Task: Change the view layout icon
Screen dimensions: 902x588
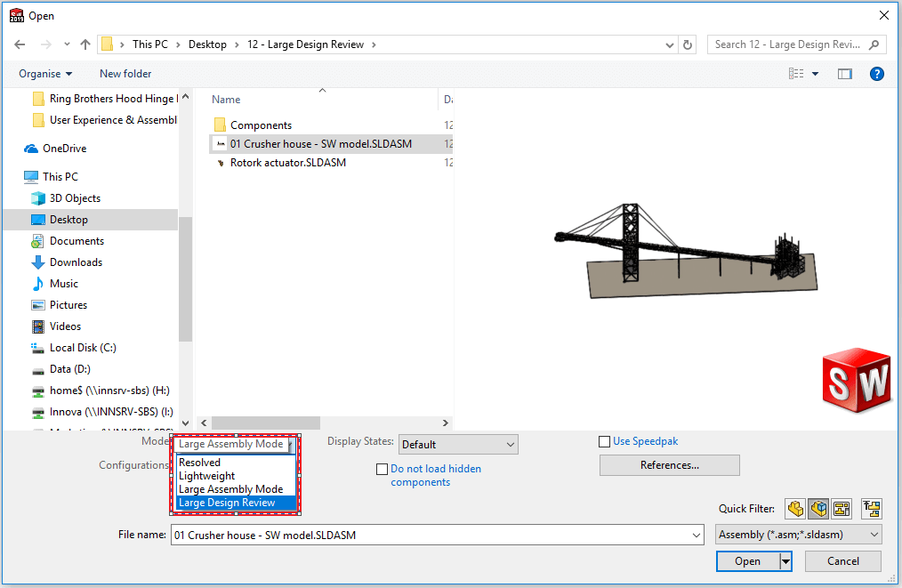Action: 799,73
